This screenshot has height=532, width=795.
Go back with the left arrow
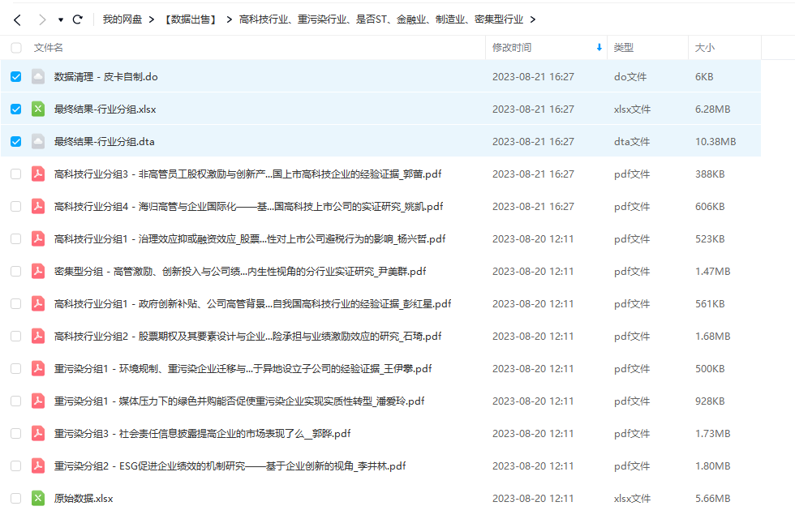click(17, 19)
